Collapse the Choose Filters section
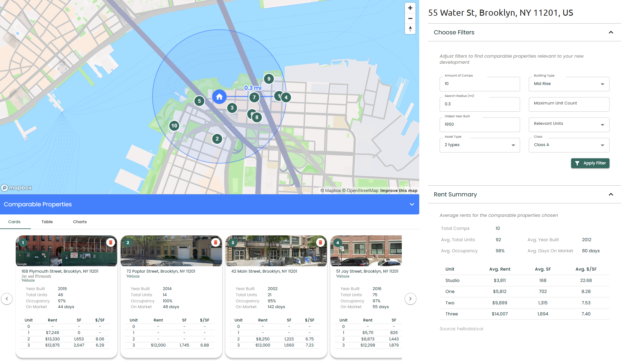Image resolution: width=627 pixels, height=364 pixels. (611, 32)
